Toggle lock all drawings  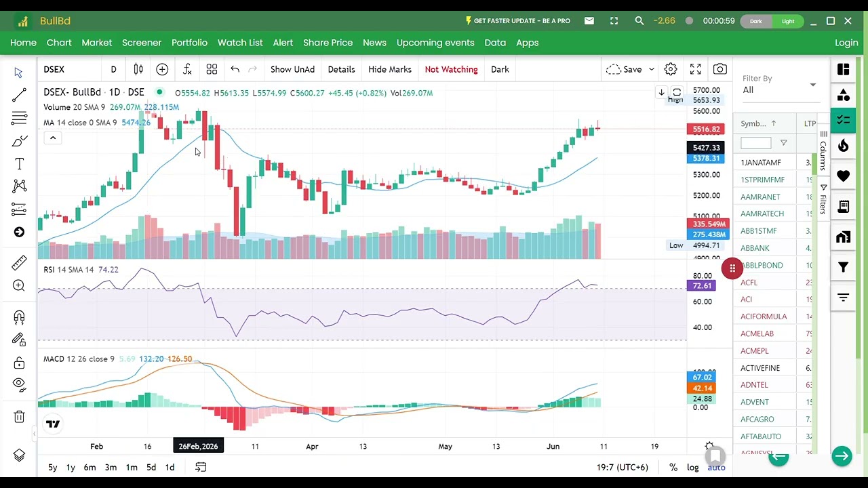(19, 363)
